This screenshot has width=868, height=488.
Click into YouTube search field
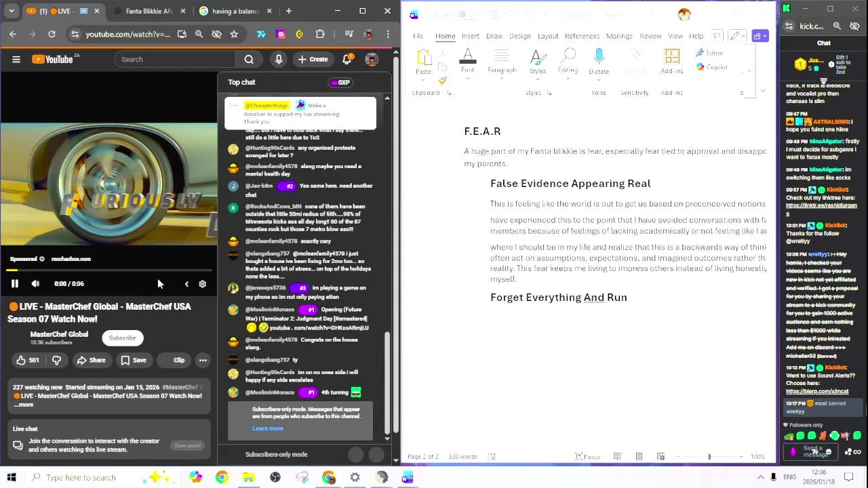(x=175, y=59)
